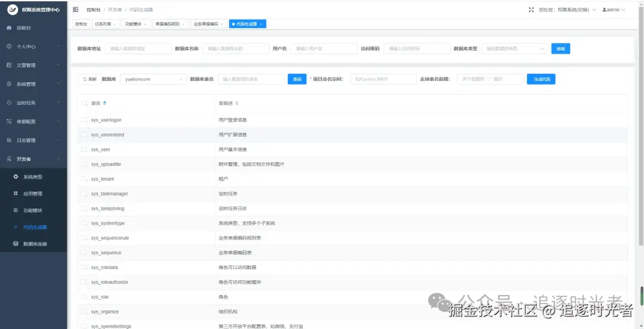This screenshot has height=329, width=644.
Task: Check the sys_user row checkbox
Action: tap(84, 150)
